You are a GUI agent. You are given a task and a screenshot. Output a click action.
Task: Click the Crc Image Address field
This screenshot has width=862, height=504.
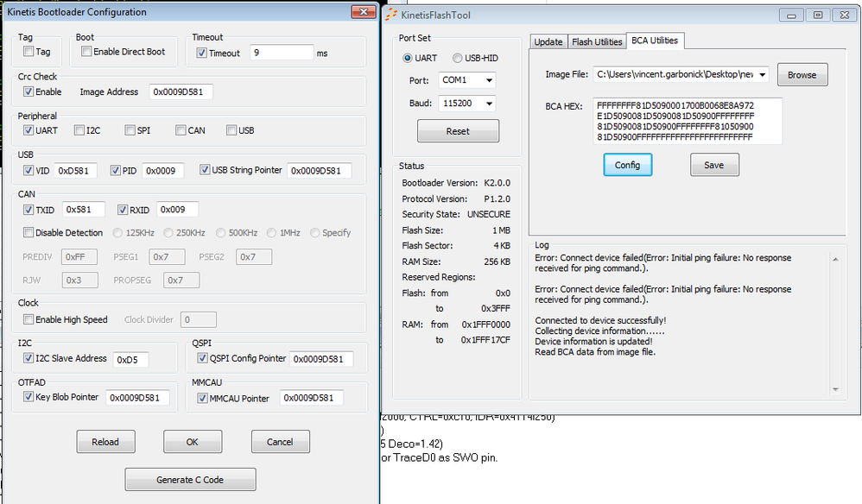[181, 91]
